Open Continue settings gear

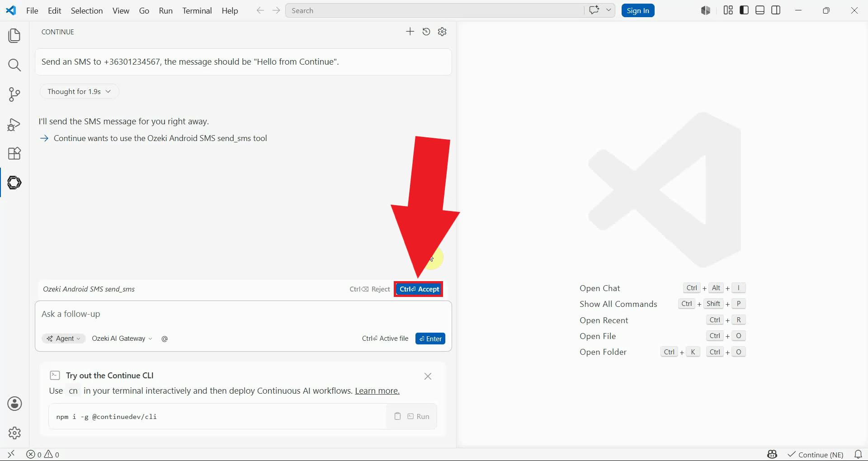coord(443,32)
